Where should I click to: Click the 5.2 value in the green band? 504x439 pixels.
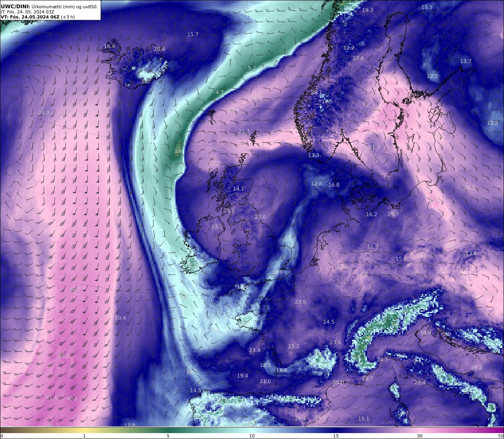tap(252, 68)
